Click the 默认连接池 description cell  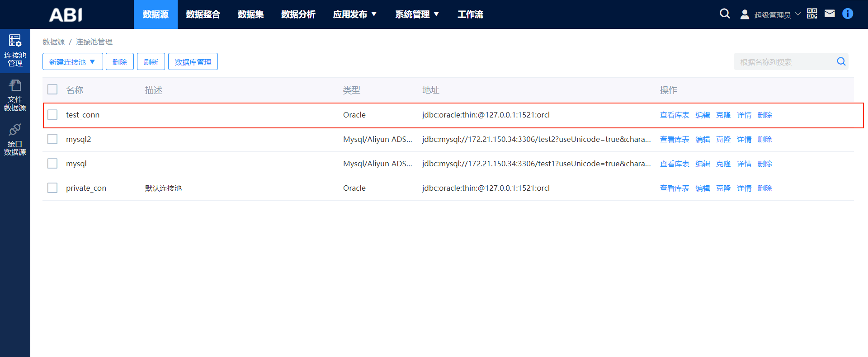163,188
